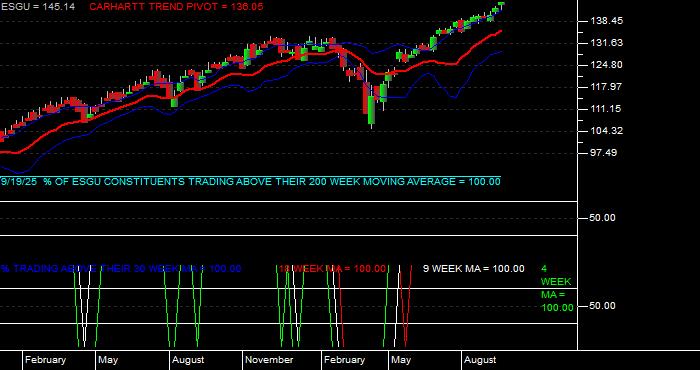Click the red 18 WEEK MA = 100.00 label

[x=333, y=269]
